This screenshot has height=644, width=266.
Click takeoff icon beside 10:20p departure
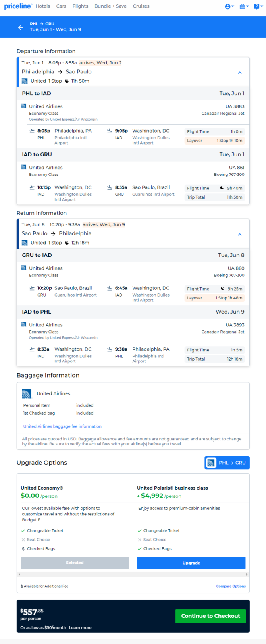32,288
